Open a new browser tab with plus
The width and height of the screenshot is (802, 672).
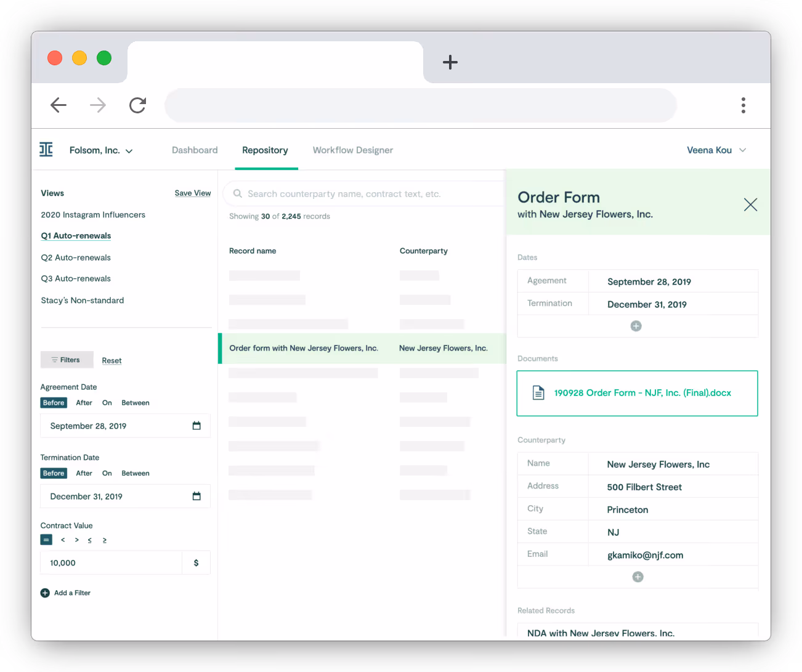tap(450, 62)
